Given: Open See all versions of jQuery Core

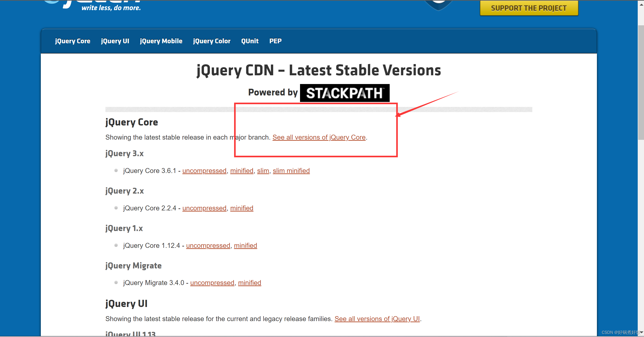Looking at the screenshot, I should (319, 137).
